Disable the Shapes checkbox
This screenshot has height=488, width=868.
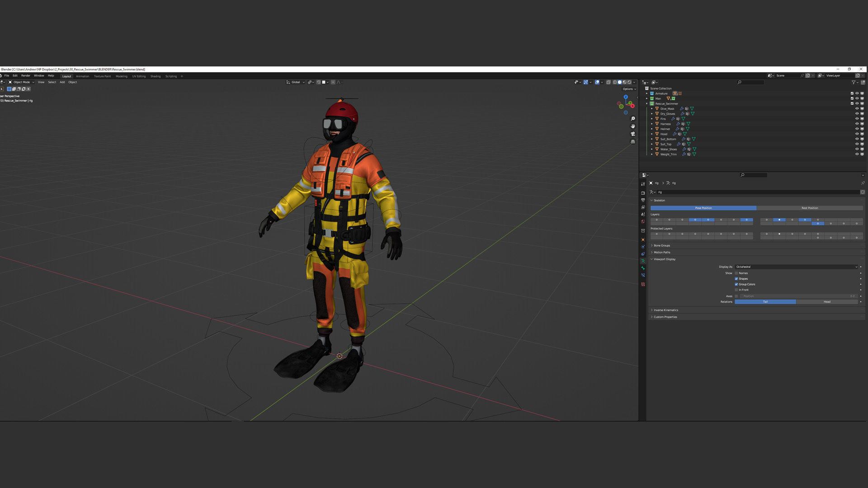pos(736,279)
